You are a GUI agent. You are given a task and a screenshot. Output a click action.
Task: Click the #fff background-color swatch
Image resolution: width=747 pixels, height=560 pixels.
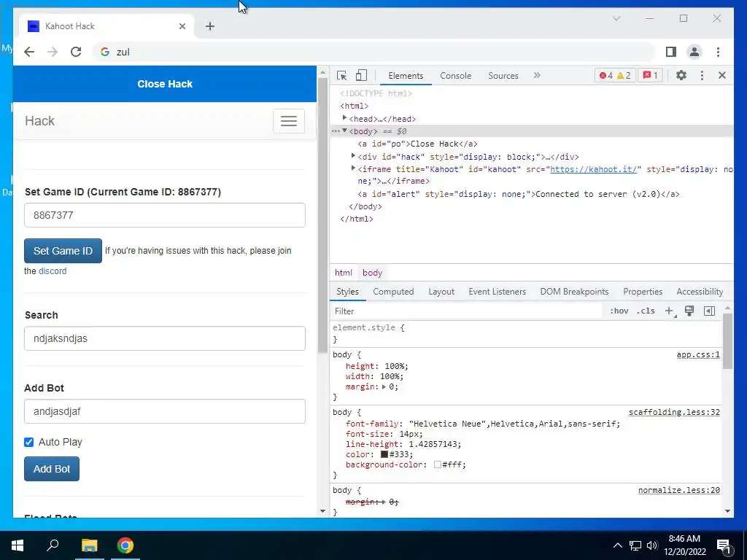438,464
